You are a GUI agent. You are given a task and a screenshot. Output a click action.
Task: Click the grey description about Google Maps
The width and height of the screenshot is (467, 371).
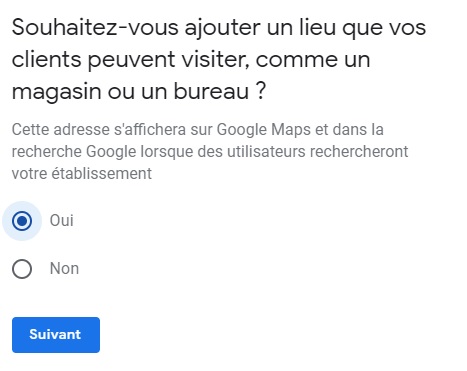point(210,152)
